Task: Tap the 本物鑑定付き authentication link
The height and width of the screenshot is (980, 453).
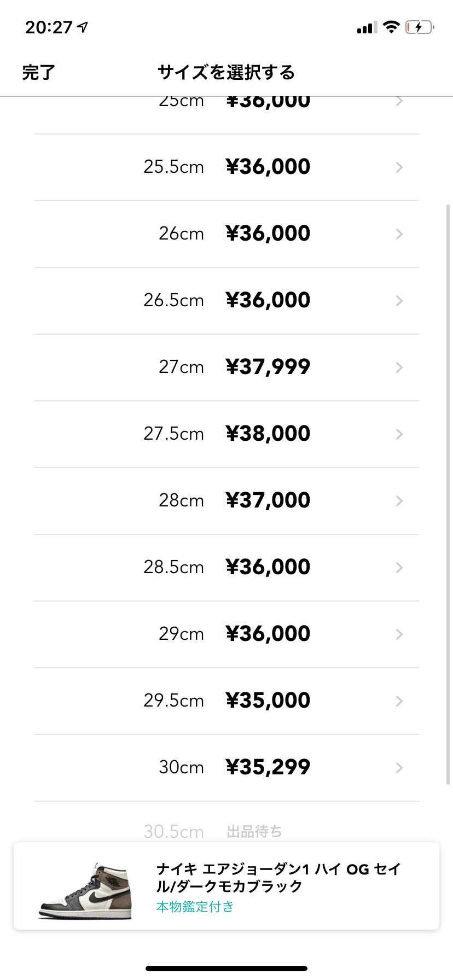Action: [x=195, y=907]
